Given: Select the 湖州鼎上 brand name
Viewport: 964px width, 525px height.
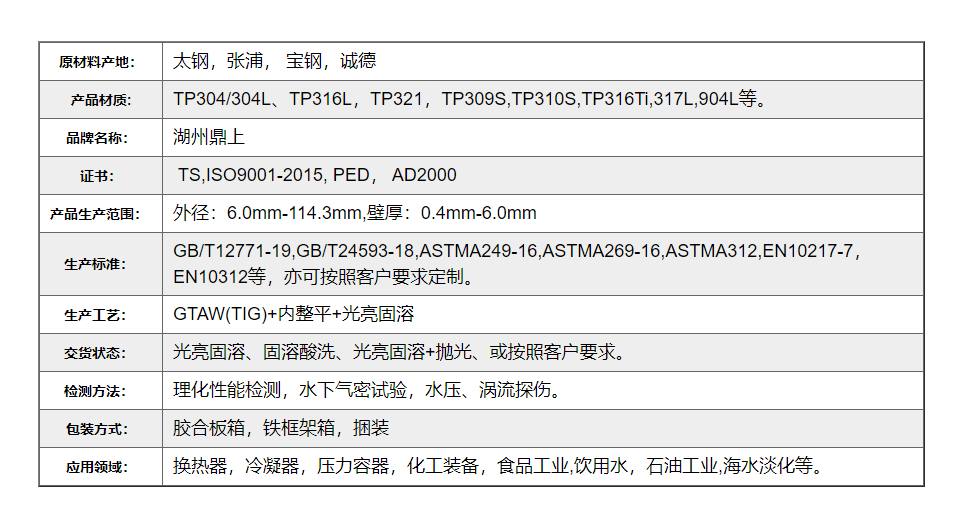Looking at the screenshot, I should tap(208, 137).
